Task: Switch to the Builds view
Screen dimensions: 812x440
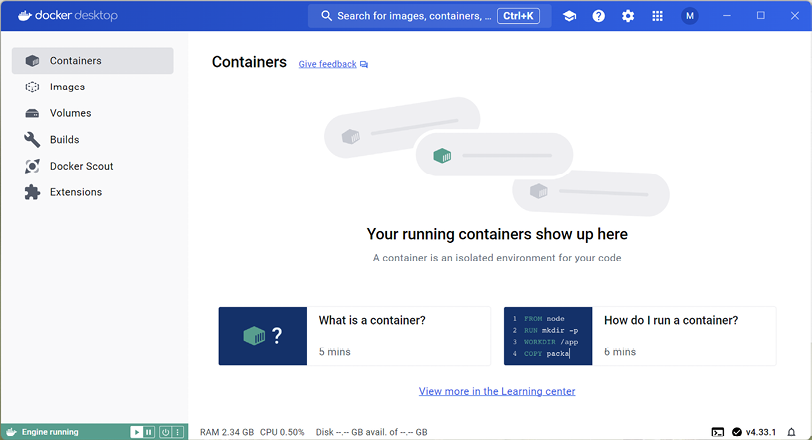Action: point(92,139)
